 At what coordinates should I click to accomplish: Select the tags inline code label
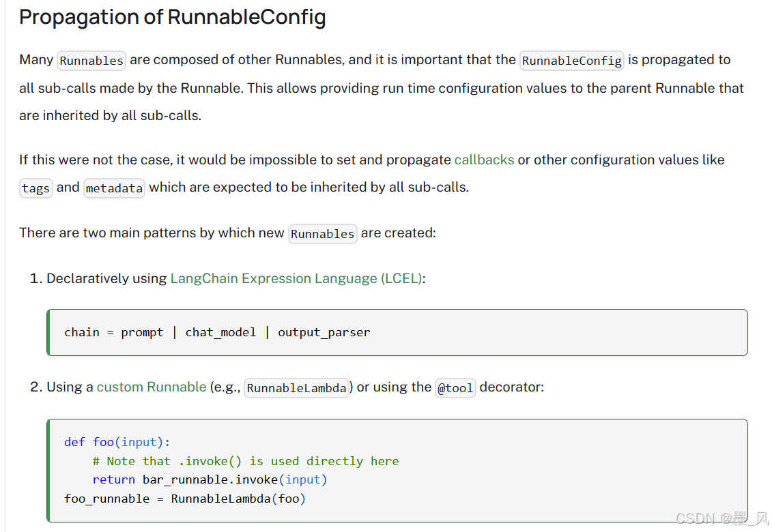coord(36,188)
